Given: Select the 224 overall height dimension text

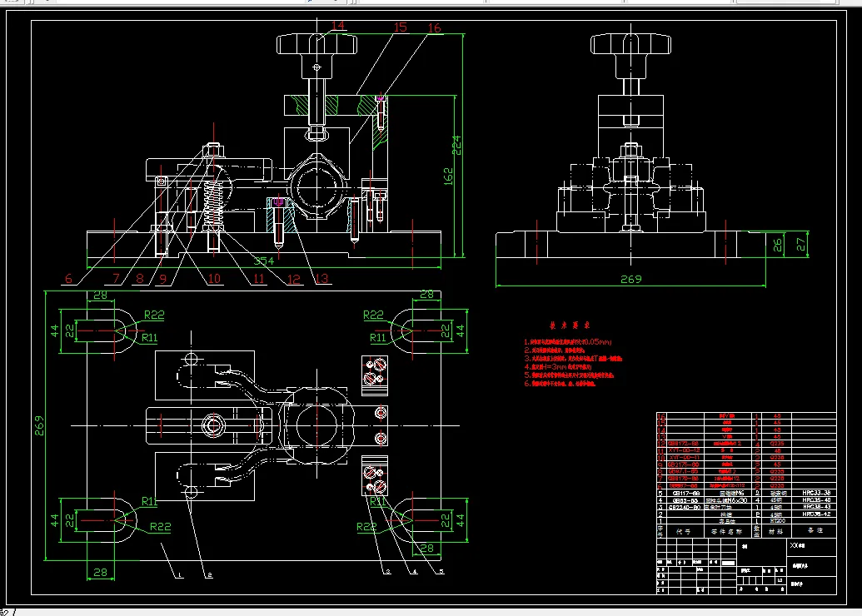Looking at the screenshot, I should (x=457, y=145).
